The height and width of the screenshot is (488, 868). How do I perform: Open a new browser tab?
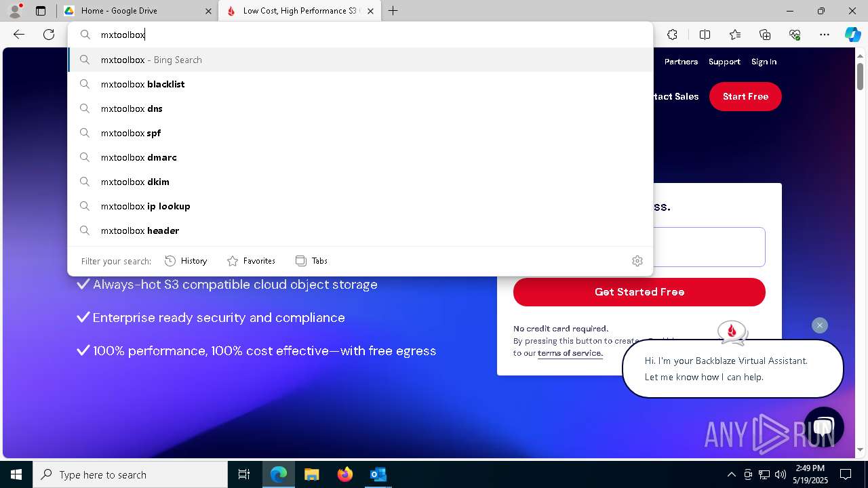[393, 11]
